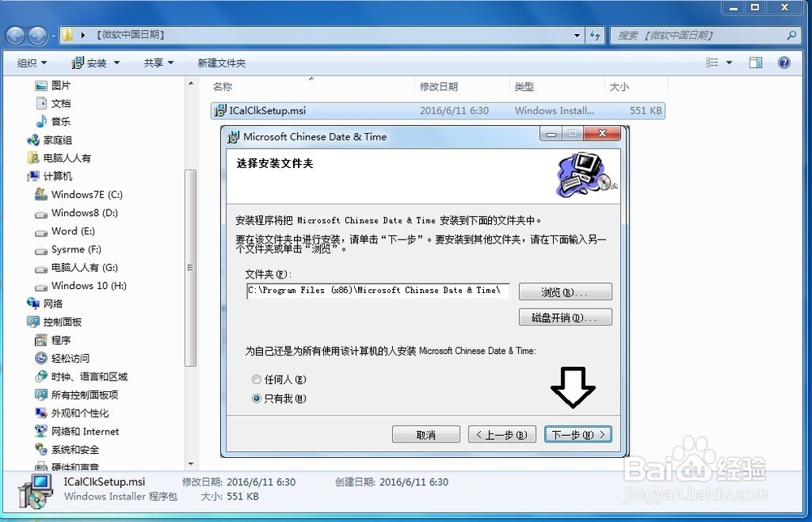Screen dimensions: 812x522
Task: Click the 取消 (Cancel) button
Action: point(426,434)
